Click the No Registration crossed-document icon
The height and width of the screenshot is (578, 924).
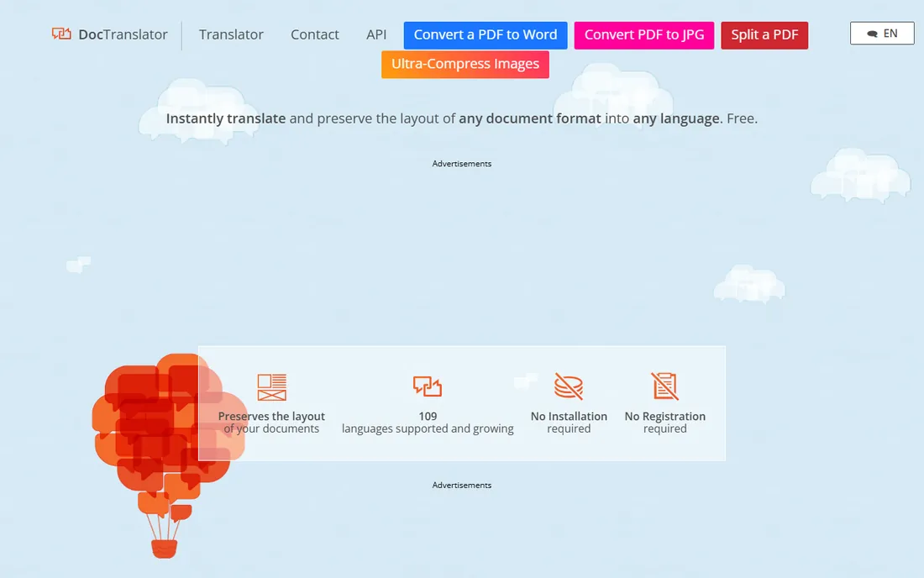664,386
